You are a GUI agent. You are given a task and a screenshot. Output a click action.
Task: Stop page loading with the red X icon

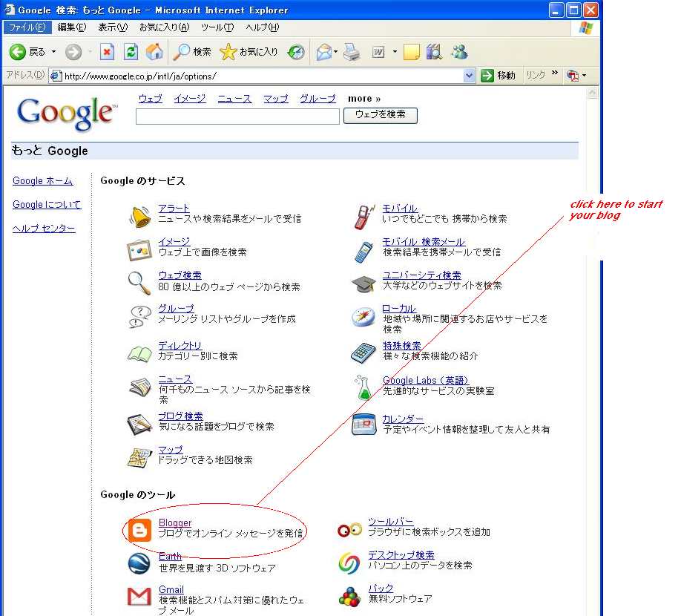(107, 52)
